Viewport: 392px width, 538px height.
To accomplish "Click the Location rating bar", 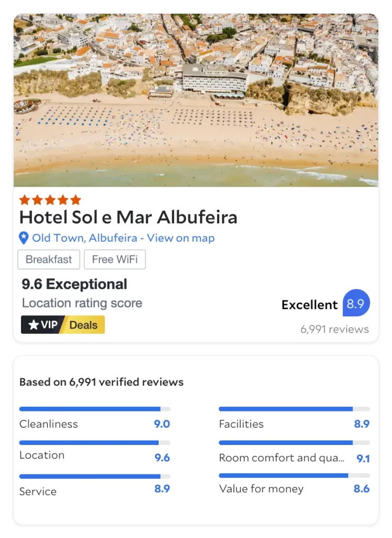I will click(x=95, y=443).
